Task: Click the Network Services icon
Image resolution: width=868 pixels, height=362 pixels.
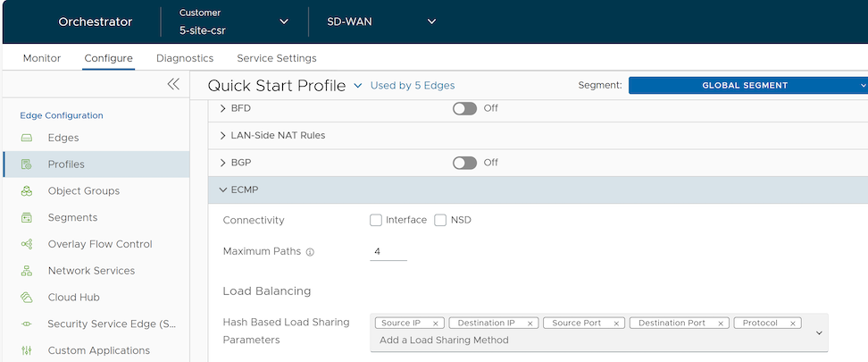Action: pyautogui.click(x=27, y=271)
